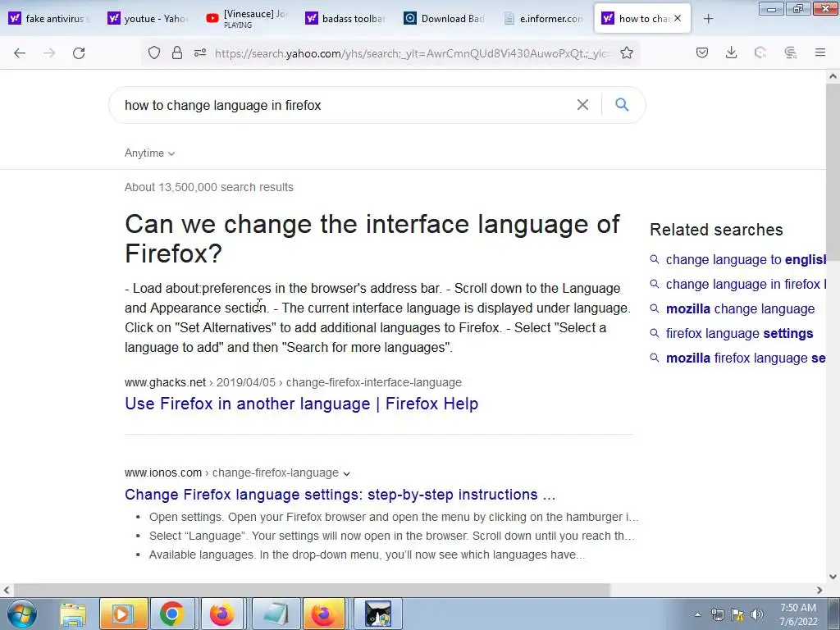
Task: Select related search mozilla change language
Action: [x=740, y=308]
